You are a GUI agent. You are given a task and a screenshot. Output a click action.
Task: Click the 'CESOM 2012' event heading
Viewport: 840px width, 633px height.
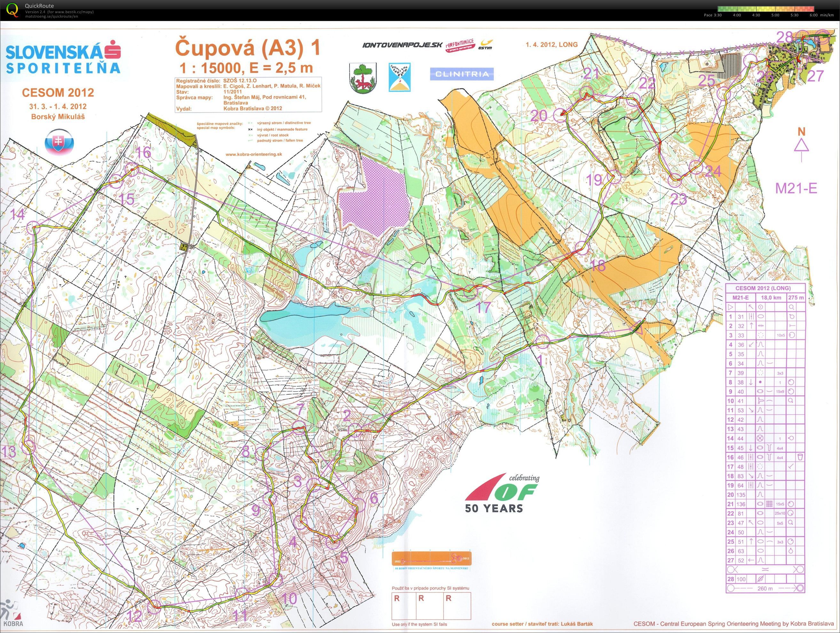[58, 93]
